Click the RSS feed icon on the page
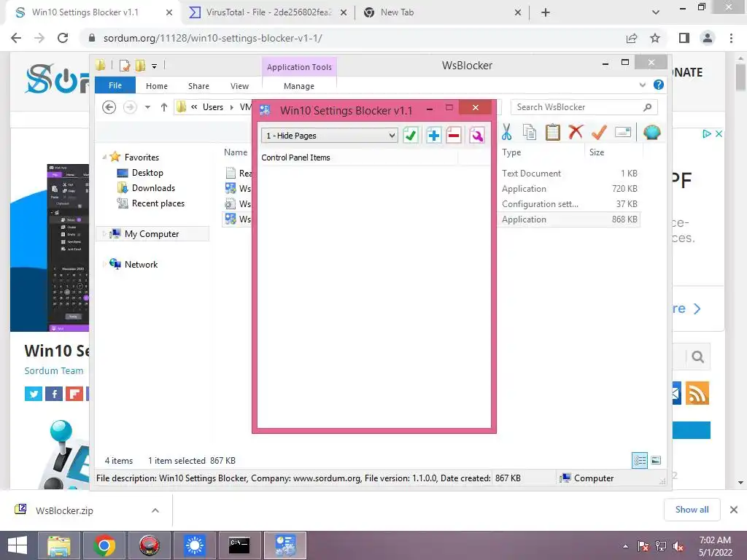747x560 pixels. (697, 393)
